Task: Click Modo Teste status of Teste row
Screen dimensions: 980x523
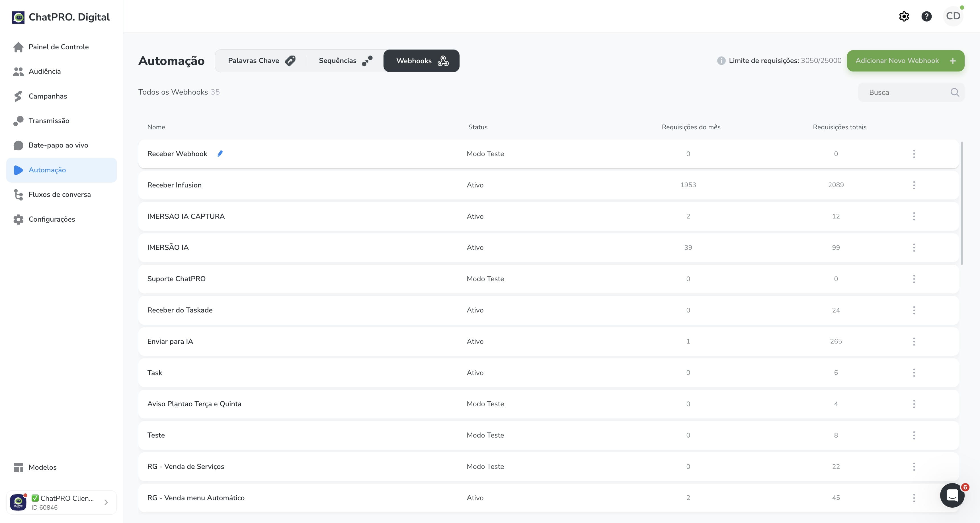Action: coord(485,435)
